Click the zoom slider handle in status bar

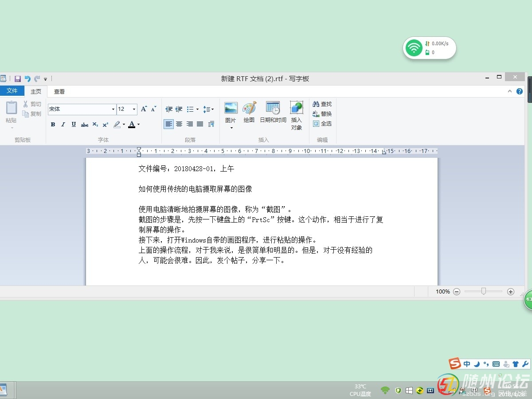[x=484, y=291]
